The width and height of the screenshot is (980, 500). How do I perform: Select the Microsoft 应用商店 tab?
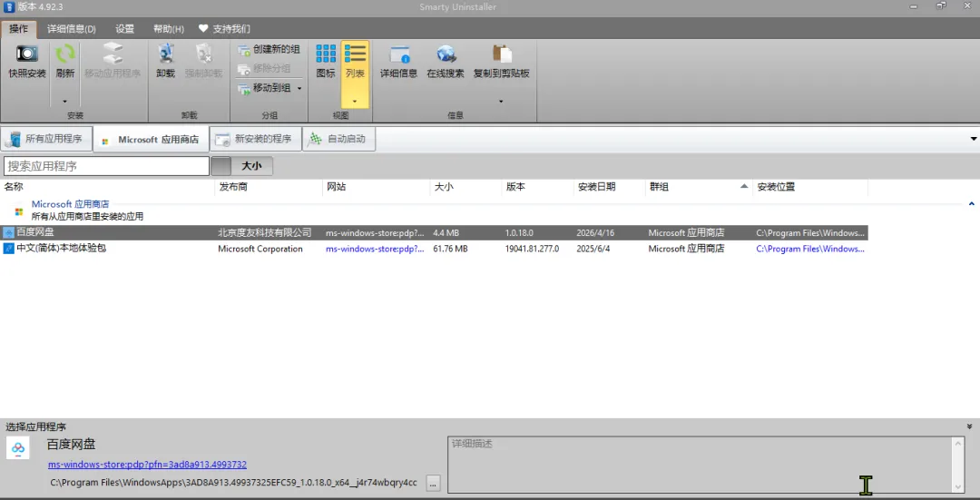pos(151,140)
